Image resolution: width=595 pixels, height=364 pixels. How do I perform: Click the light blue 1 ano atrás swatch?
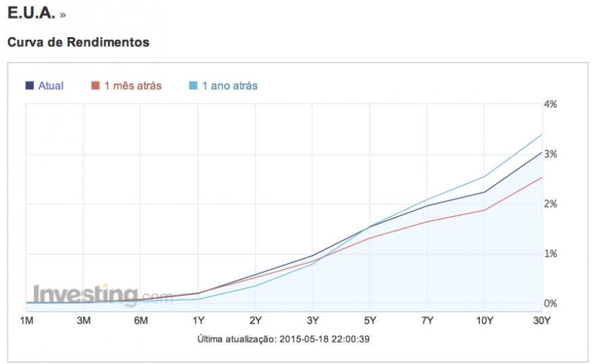193,86
